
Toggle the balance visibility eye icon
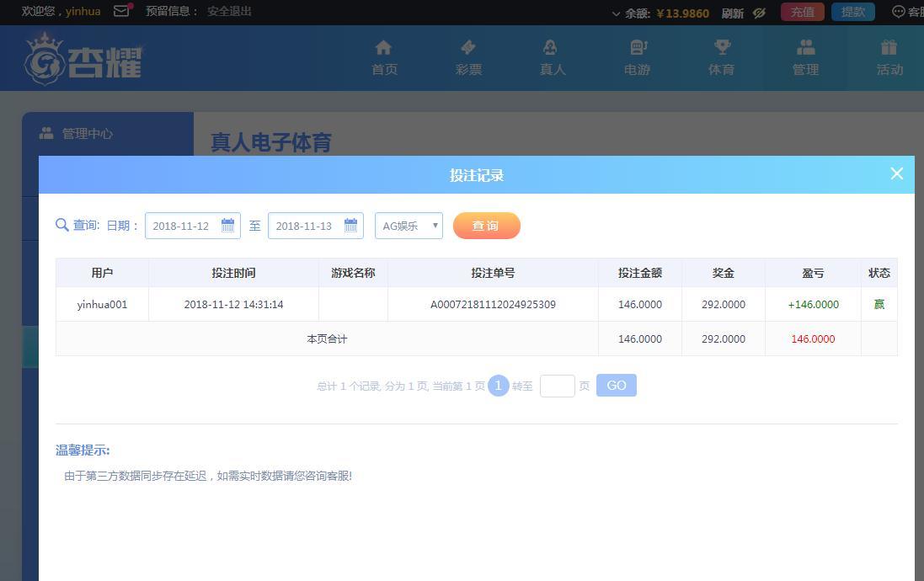point(759,13)
